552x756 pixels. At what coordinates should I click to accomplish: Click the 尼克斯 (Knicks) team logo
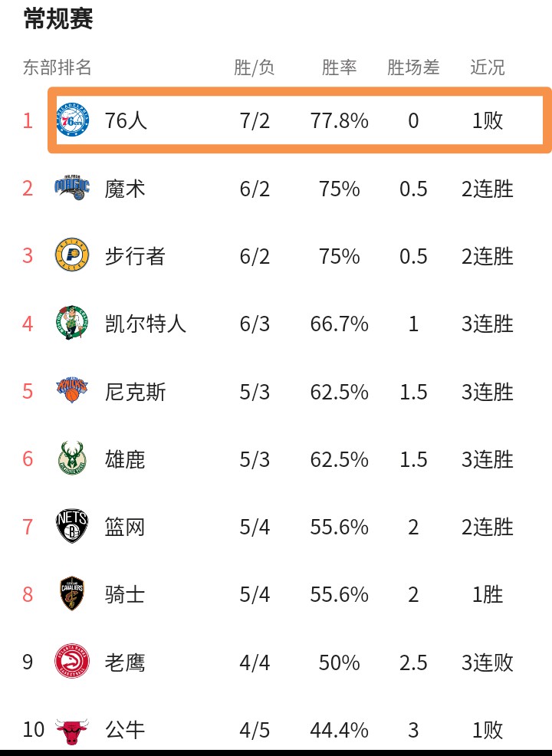72,391
